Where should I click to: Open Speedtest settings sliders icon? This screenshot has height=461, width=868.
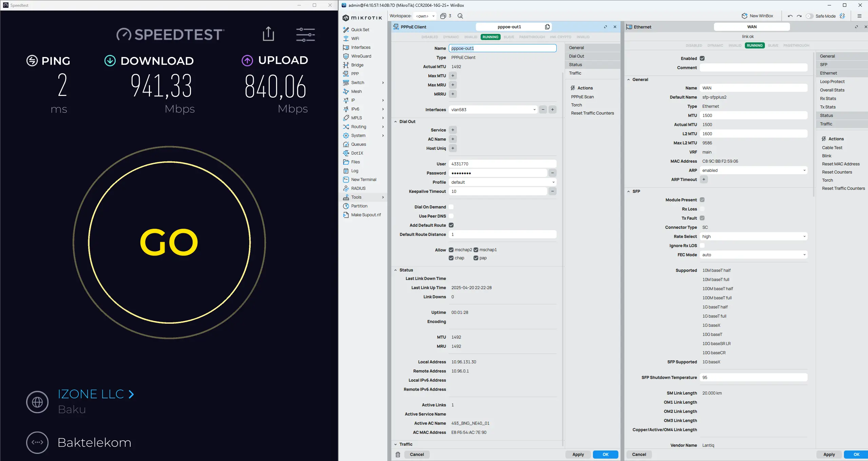(x=305, y=35)
